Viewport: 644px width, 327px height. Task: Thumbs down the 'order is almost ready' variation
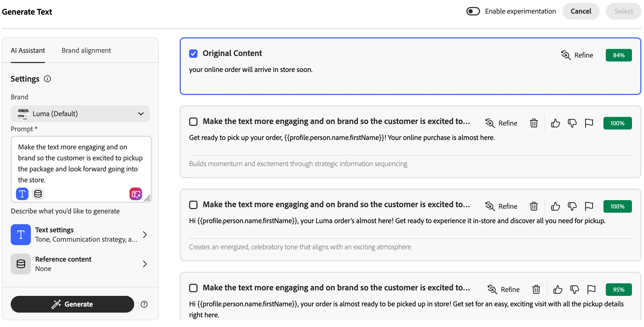tap(574, 289)
